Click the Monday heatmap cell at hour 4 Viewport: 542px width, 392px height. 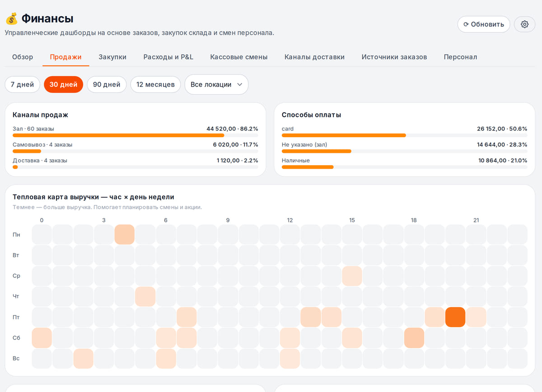[125, 235]
